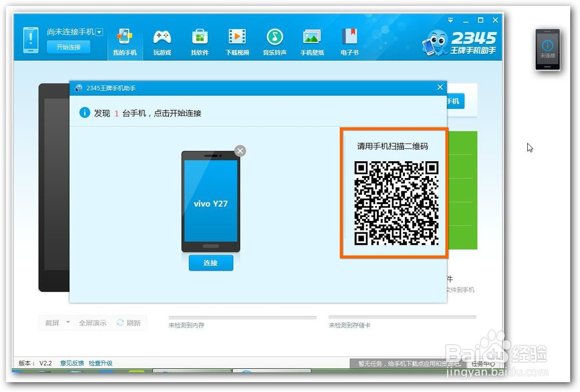Click the blue info icon in dialog
The width and height of the screenshot is (580, 392).
point(85,112)
